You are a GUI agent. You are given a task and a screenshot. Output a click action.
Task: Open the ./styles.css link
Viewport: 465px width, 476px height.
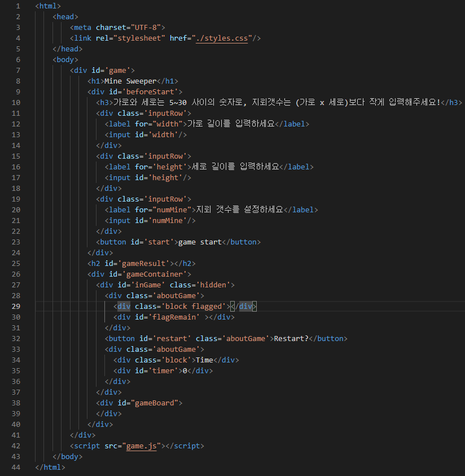(x=222, y=38)
